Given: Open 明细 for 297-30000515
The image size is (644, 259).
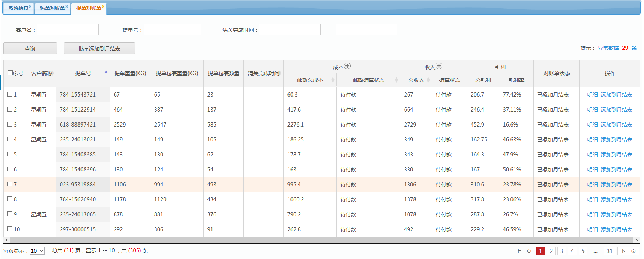Looking at the screenshot, I should (592, 229).
